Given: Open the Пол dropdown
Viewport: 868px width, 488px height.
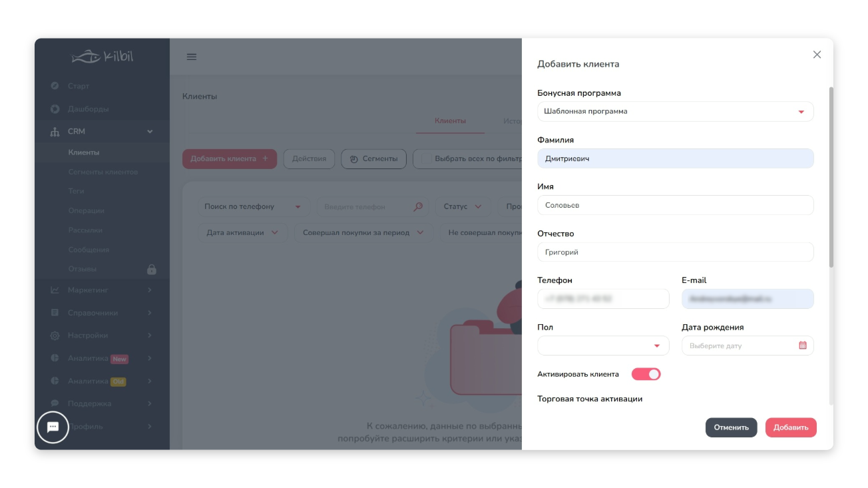Looking at the screenshot, I should (603, 346).
